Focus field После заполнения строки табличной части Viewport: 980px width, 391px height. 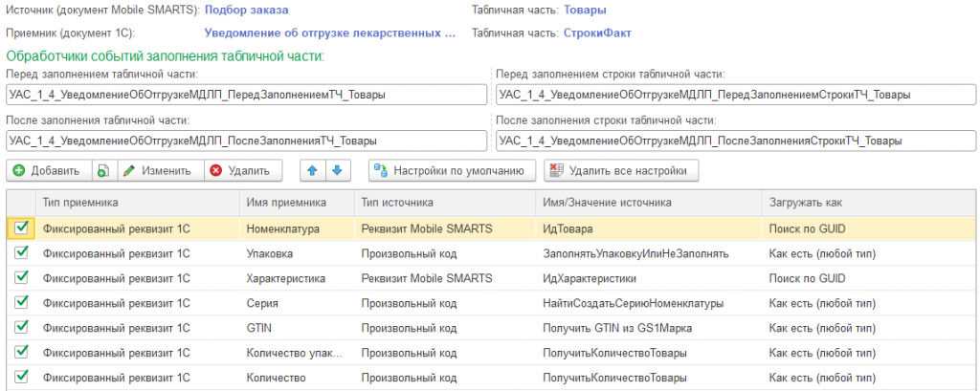pos(736,141)
